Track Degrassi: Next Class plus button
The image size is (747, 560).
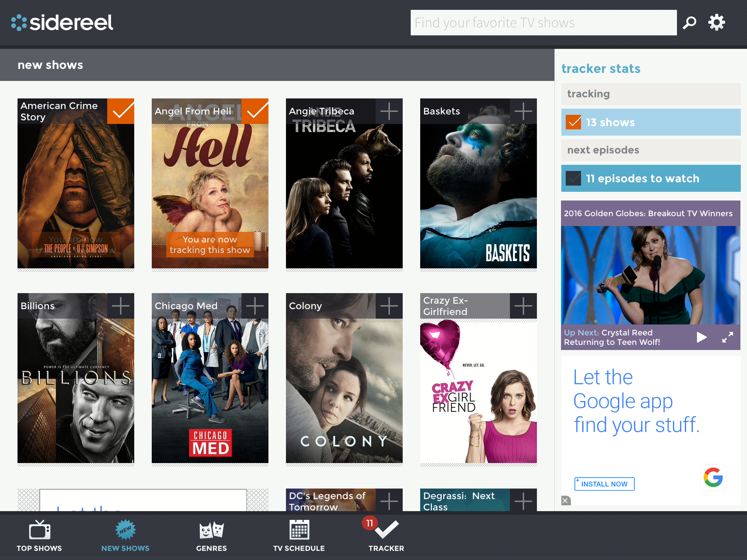pos(523,500)
